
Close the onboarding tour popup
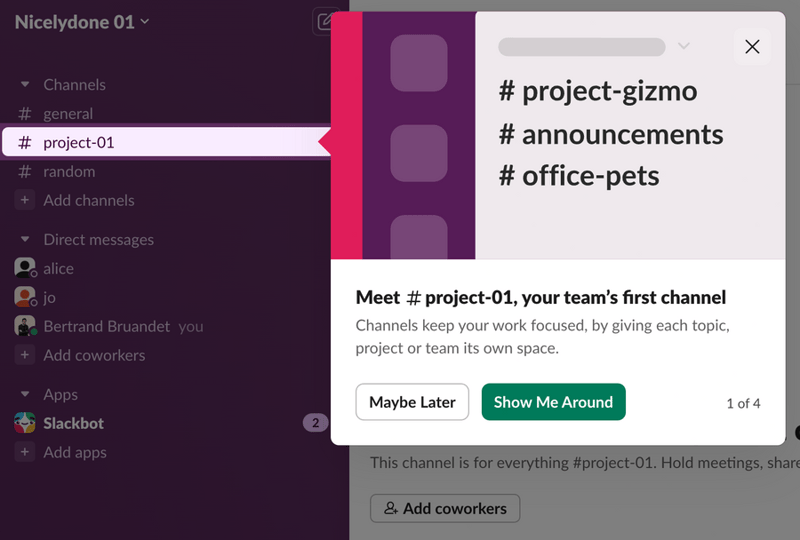[x=752, y=46]
